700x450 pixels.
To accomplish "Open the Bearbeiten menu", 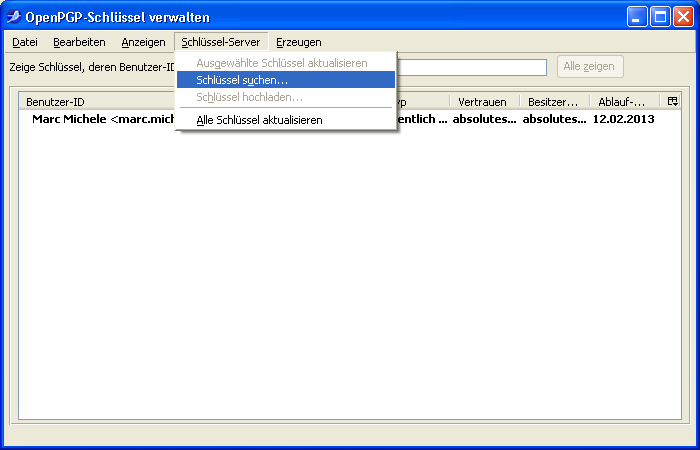I will coord(79,42).
